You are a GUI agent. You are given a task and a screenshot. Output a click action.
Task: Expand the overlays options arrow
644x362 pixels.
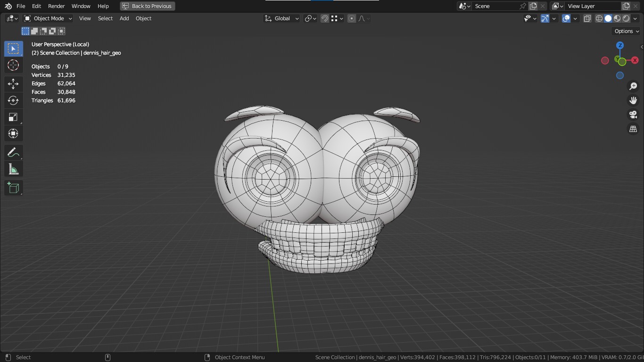575,18
